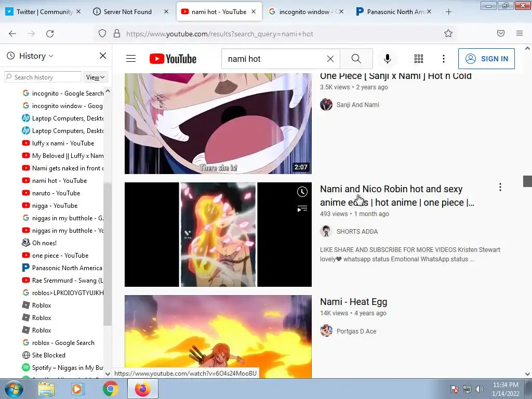Start voice search with microphone icon
Screen dimensions: 532x399
click(388, 59)
